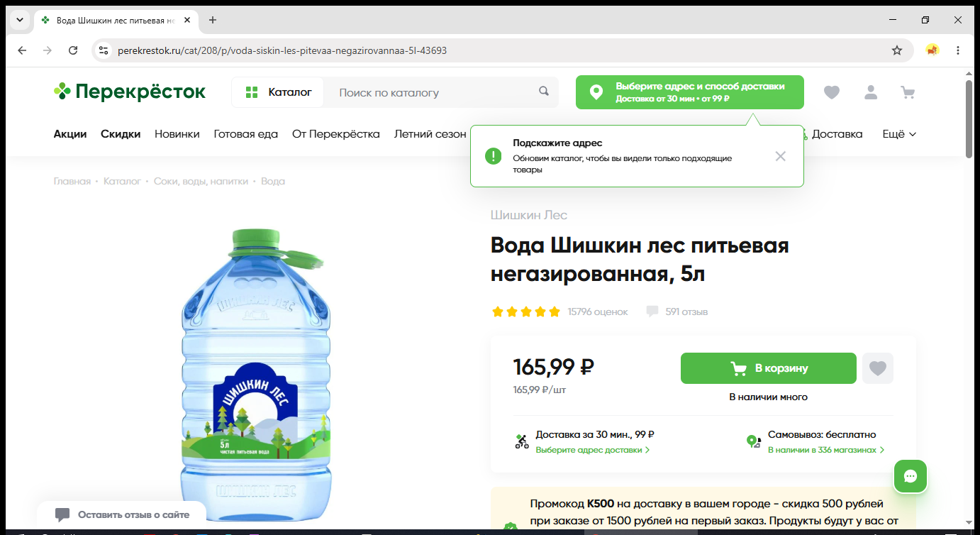Viewport: 980px width, 535px height.
Task: Click the В наличии много stock status
Action: (769, 397)
